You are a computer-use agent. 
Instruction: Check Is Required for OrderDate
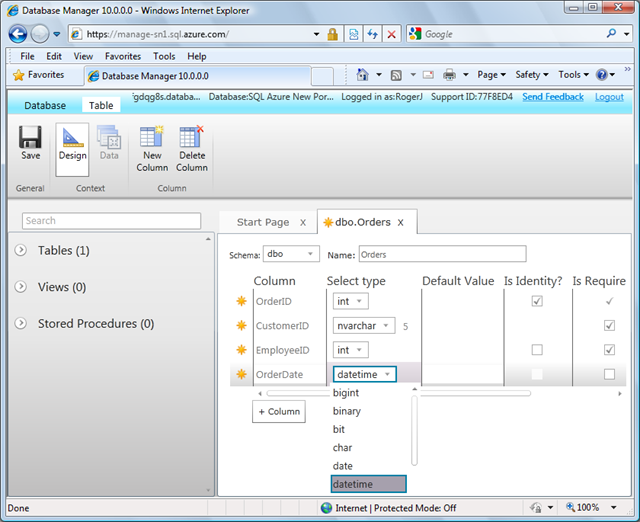[x=609, y=374]
